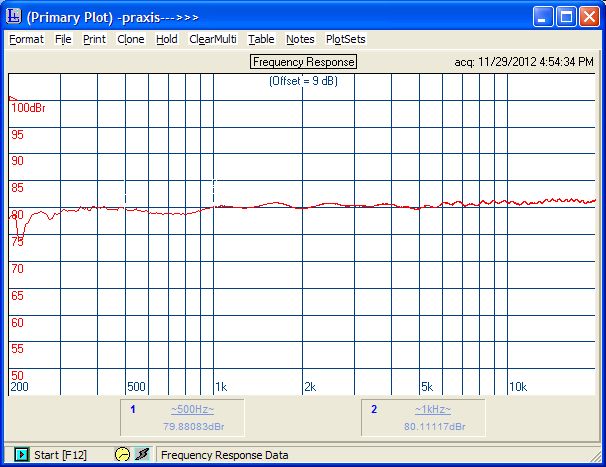This screenshot has width=606, height=467.
Task: Toggle Hold on the plot
Action: tap(167, 39)
